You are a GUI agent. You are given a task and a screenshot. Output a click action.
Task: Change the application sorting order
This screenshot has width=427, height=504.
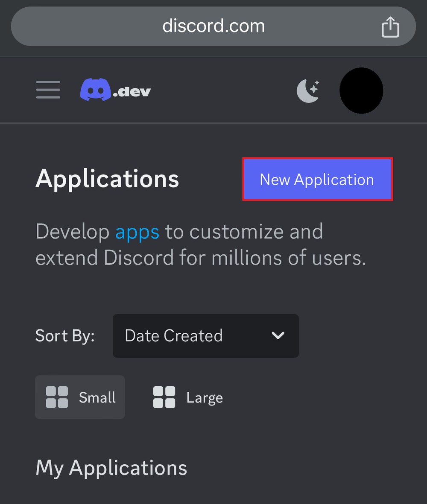205,336
